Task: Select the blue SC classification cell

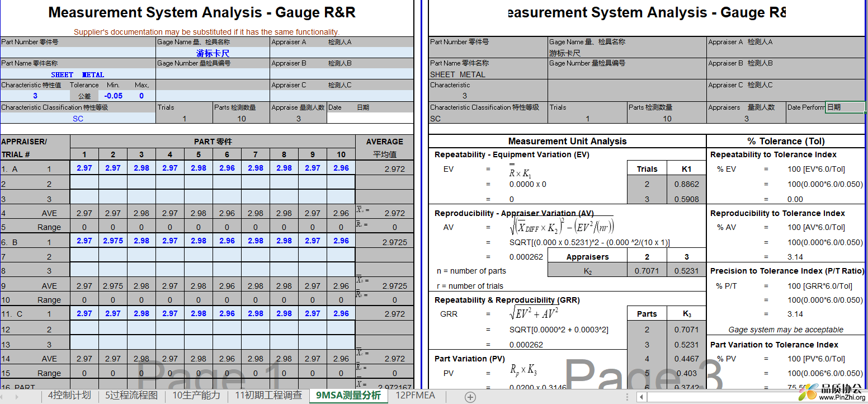Action: click(78, 119)
